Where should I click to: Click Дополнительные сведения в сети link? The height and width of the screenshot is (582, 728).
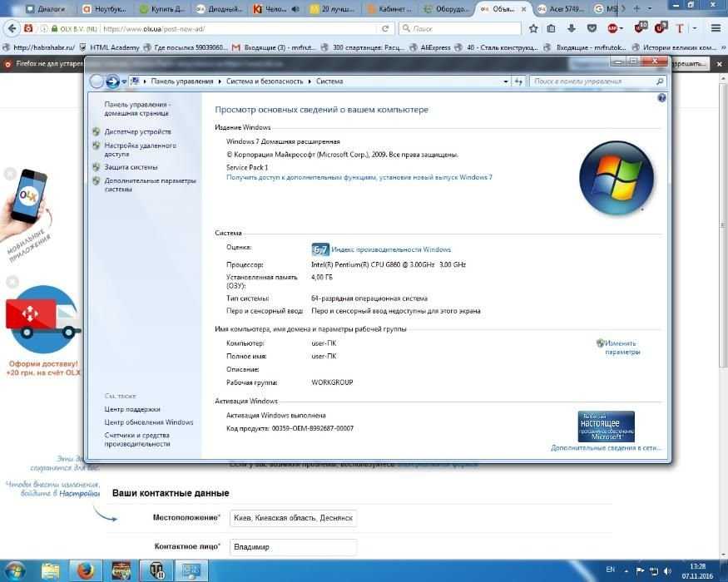(x=606, y=448)
